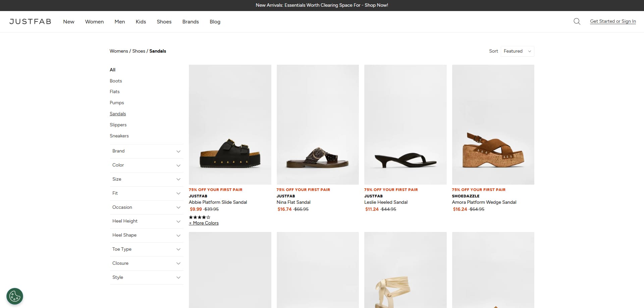
Task: Select the Pumps category
Action: point(117,103)
